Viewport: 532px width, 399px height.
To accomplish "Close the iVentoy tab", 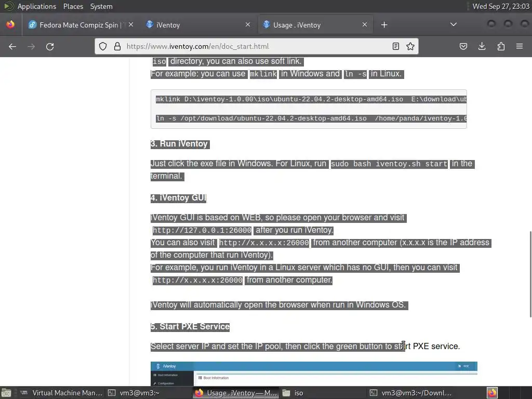I will pos(248,25).
